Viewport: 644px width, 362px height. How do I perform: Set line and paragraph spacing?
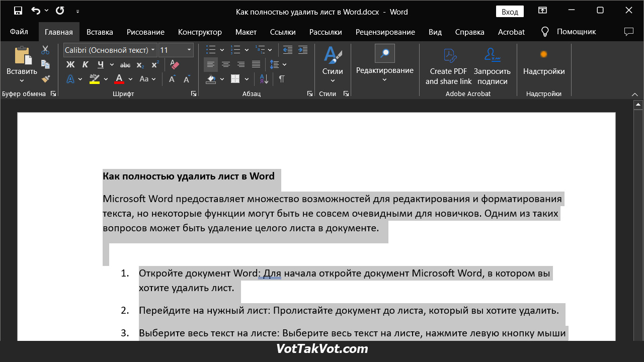pos(274,64)
